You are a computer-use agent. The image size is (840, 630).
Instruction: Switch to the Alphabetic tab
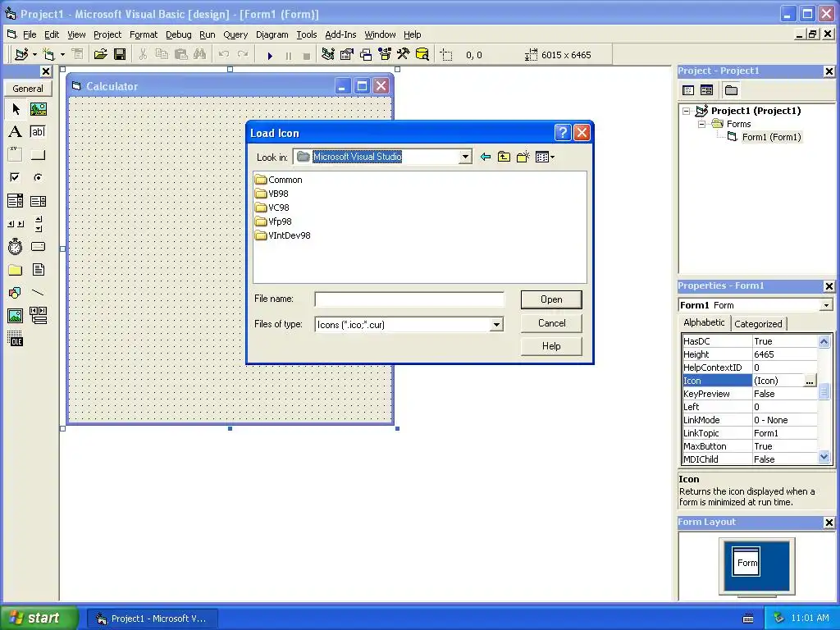pos(704,322)
